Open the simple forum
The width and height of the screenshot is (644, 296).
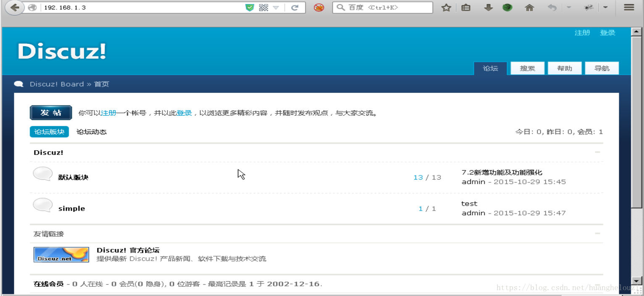[x=71, y=209]
